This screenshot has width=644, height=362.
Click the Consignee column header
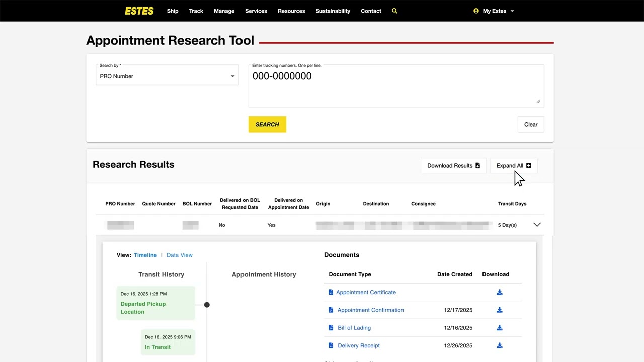423,204
